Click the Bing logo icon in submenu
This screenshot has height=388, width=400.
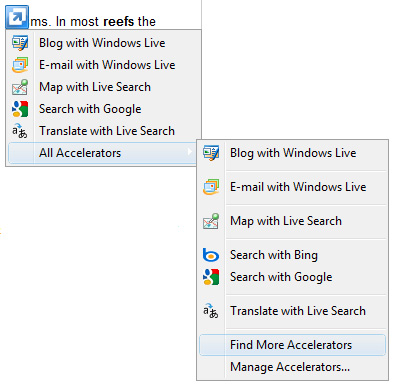tap(211, 255)
